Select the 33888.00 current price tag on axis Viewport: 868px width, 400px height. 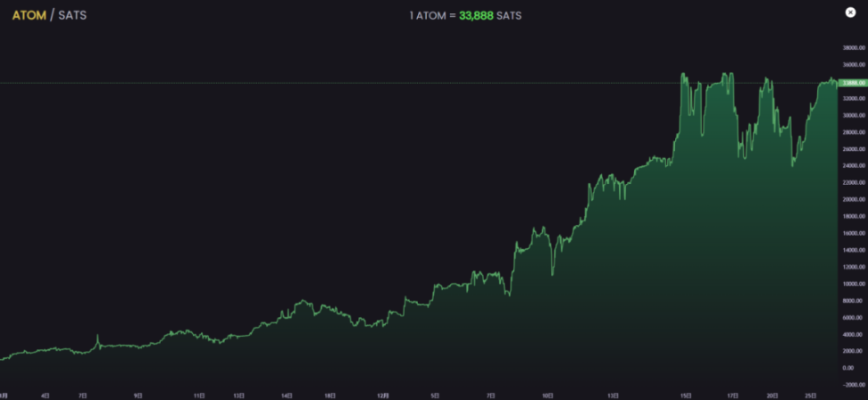853,82
